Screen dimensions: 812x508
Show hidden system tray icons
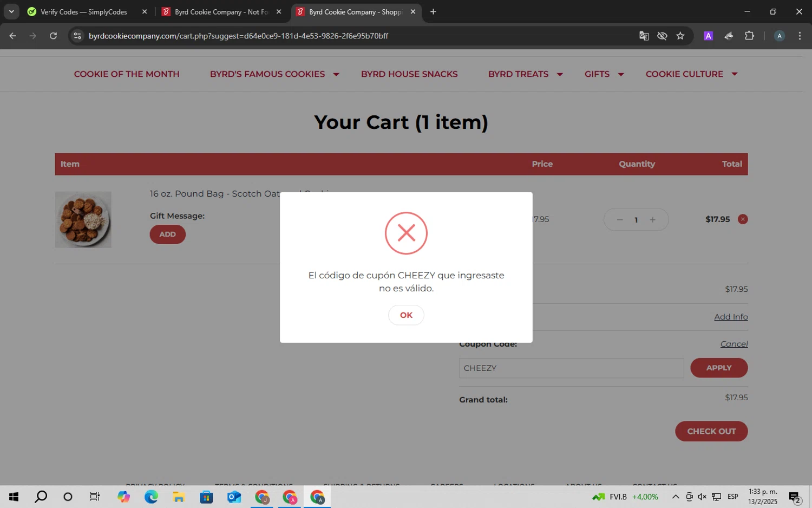pos(676,497)
